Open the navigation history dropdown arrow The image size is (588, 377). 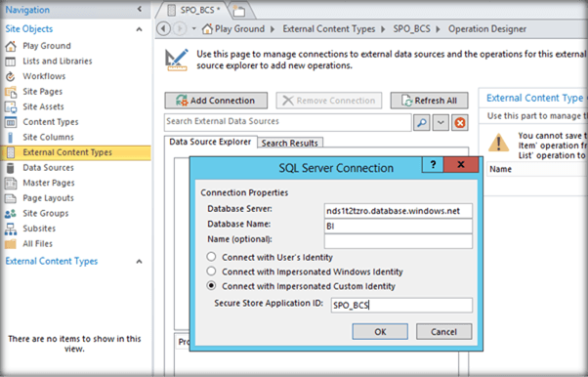click(193, 29)
